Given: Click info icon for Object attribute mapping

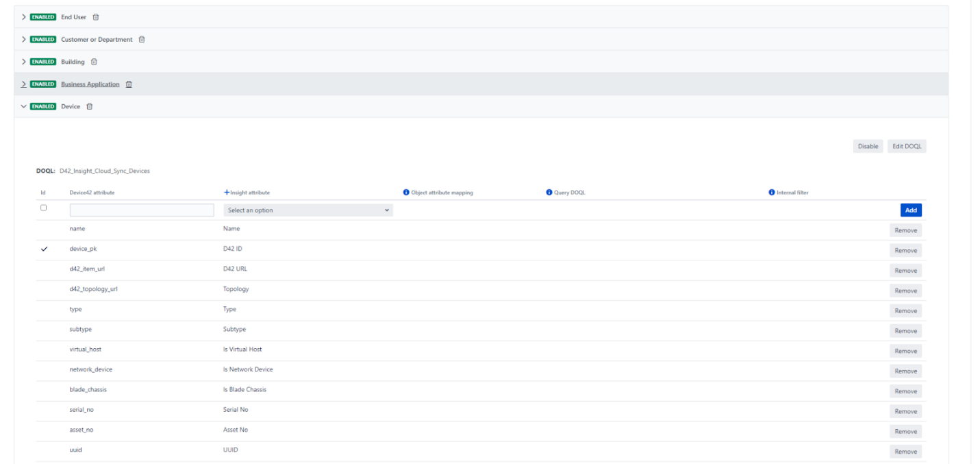Looking at the screenshot, I should tap(406, 193).
